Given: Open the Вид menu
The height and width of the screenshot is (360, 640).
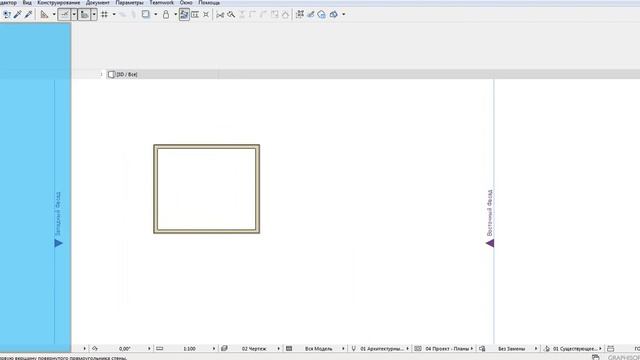Looking at the screenshot, I should (x=27, y=2).
